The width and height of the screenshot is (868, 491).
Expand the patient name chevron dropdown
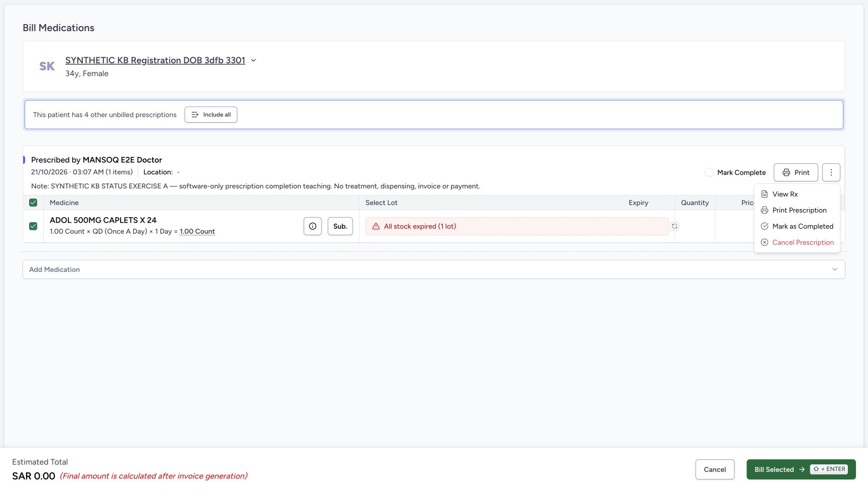253,60
